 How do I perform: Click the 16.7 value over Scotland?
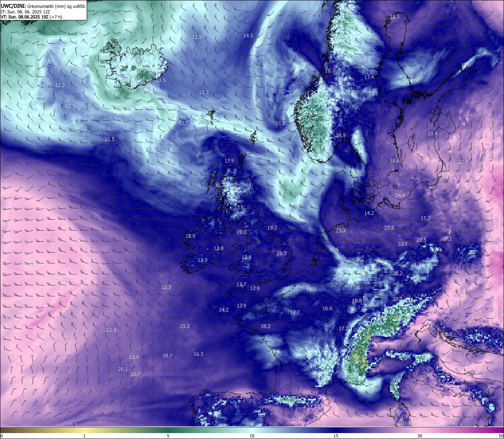pyautogui.click(x=220, y=184)
